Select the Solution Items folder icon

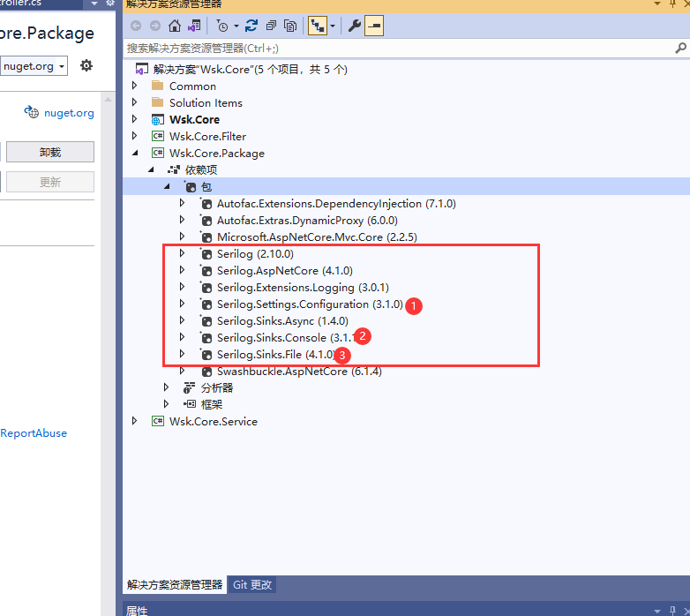click(157, 102)
